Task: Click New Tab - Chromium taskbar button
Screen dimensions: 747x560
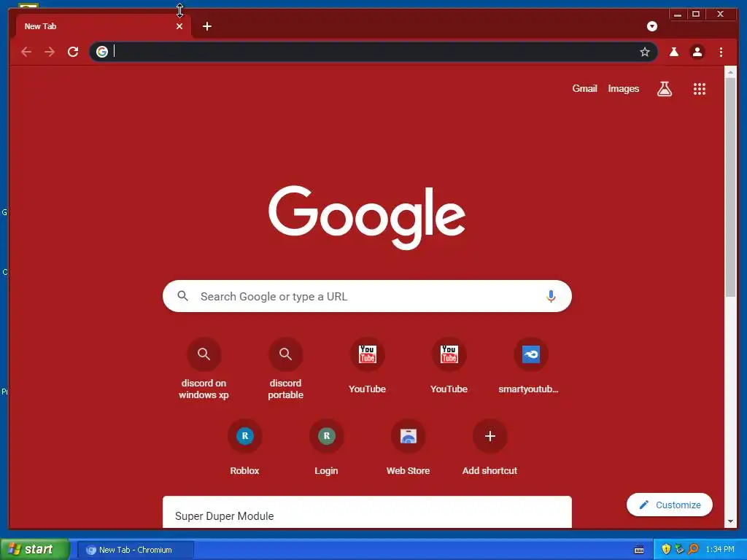Action: coord(135,550)
